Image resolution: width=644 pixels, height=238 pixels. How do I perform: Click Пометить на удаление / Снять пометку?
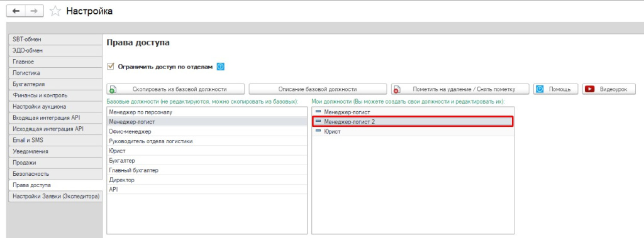coord(460,89)
